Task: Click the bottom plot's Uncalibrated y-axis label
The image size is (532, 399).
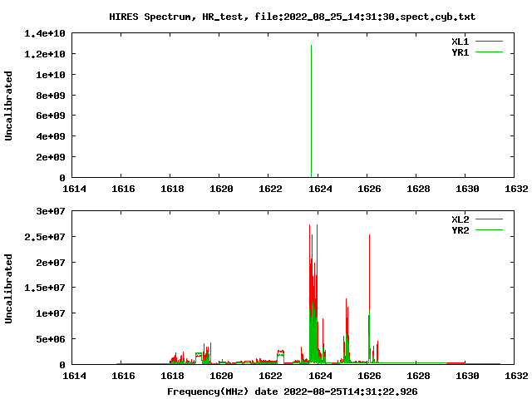Action: (x=8, y=288)
